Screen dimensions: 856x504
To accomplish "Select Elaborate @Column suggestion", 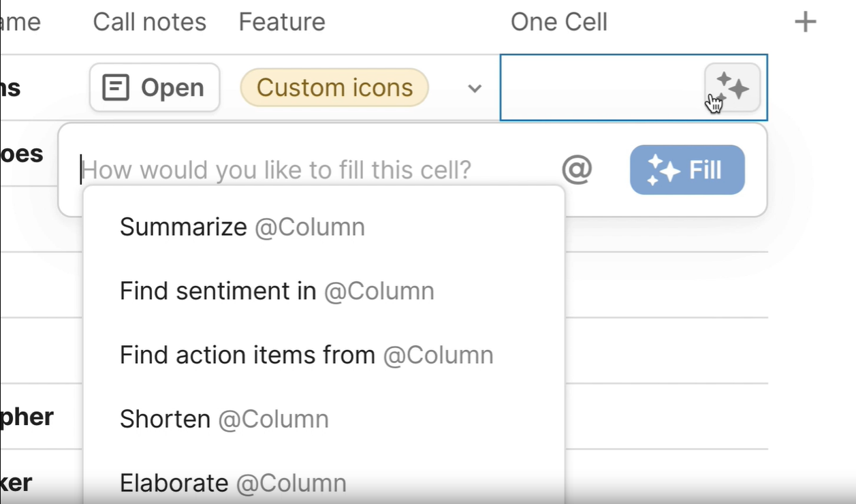I will pyautogui.click(x=233, y=483).
